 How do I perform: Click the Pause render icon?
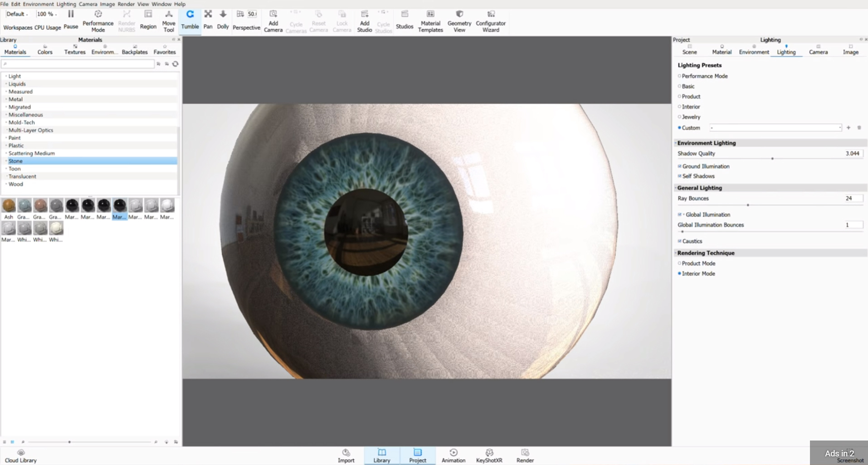coord(71,14)
